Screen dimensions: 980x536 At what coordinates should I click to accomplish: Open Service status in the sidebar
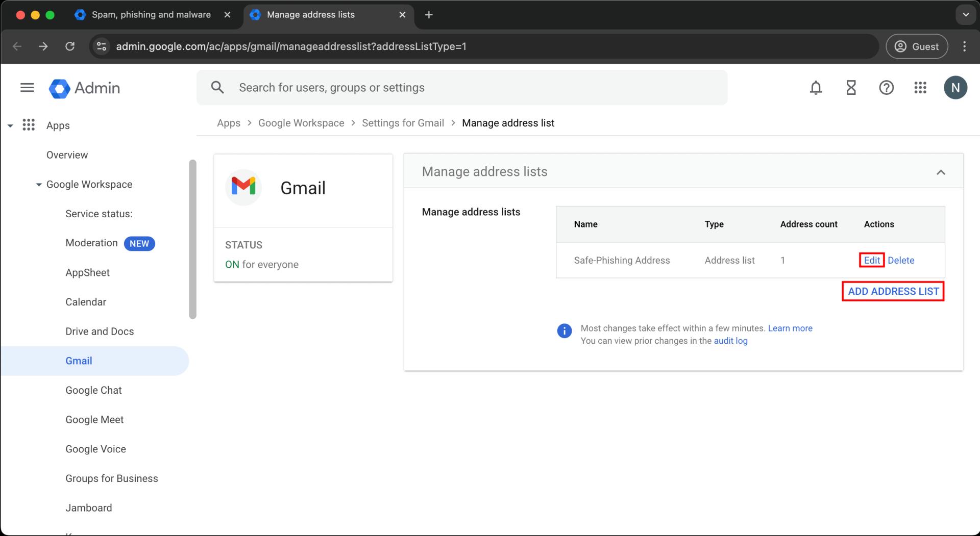[99, 214]
